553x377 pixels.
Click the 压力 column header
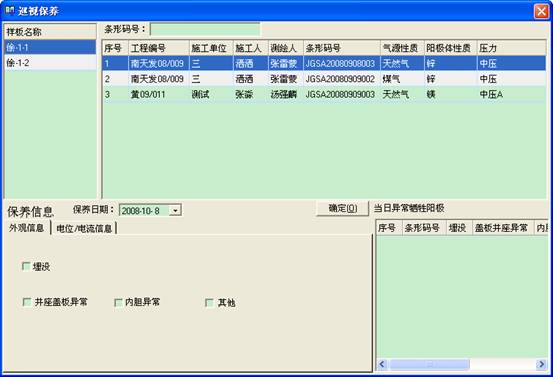511,48
